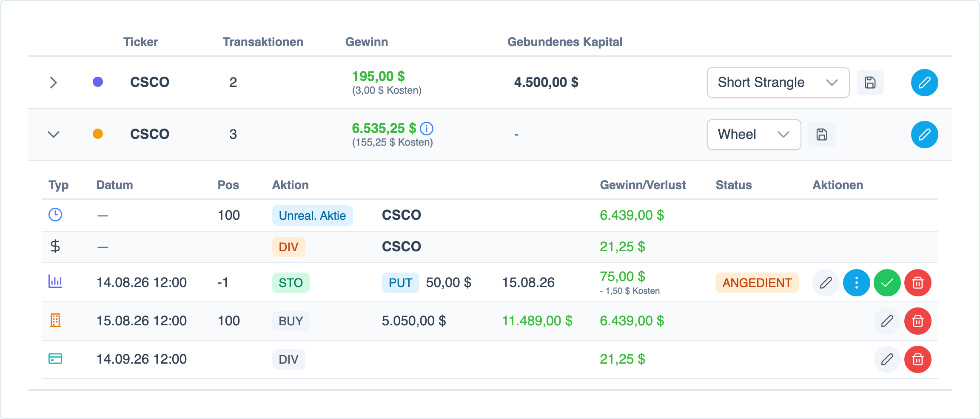980x419 pixels.
Task: Click the Ticker column header
Action: pos(140,42)
